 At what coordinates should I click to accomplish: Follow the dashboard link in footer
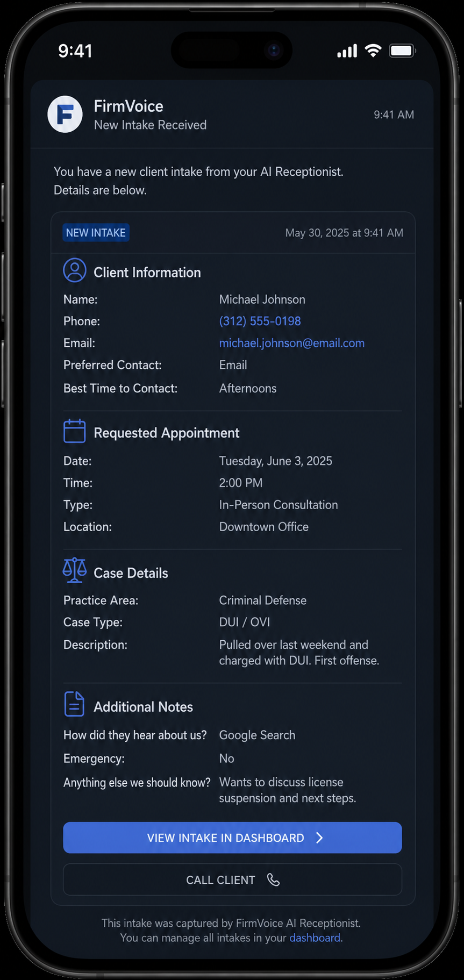point(315,938)
